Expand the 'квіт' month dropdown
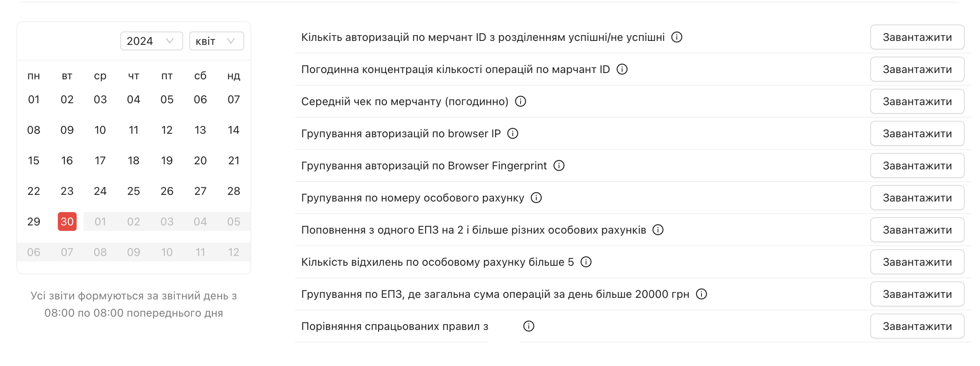The width and height of the screenshot is (980, 366). pos(216,41)
